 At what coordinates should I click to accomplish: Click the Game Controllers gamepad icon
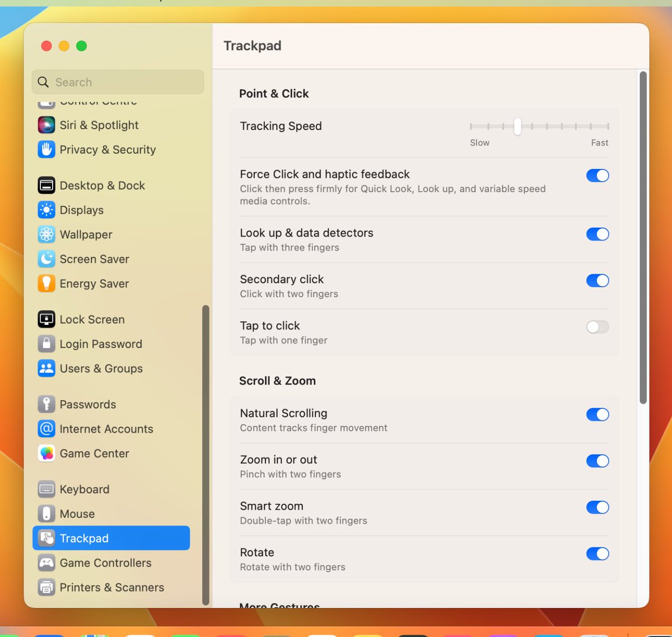pos(46,563)
